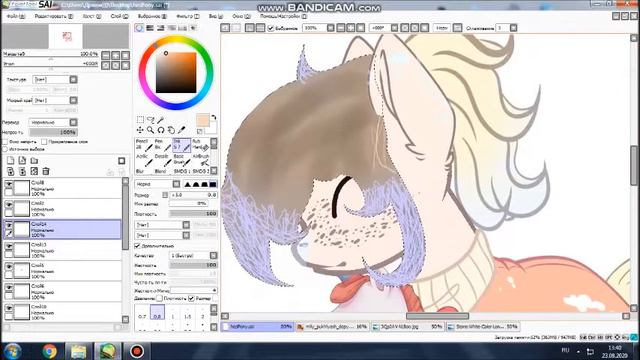Open the Мокрый край effect dropdown
640x360 pixels.
coord(73,100)
